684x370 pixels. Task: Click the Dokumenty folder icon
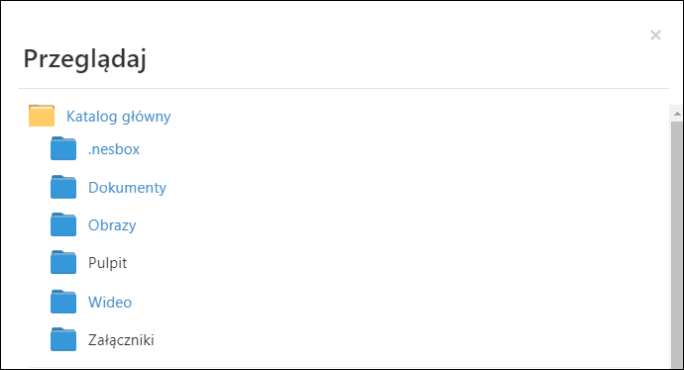[63, 187]
